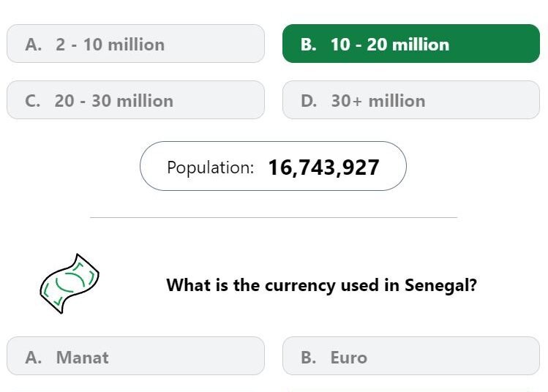The image size is (548, 392).
Task: Click the letter 'C.' beside 20 - 30 million
Action: tap(32, 101)
